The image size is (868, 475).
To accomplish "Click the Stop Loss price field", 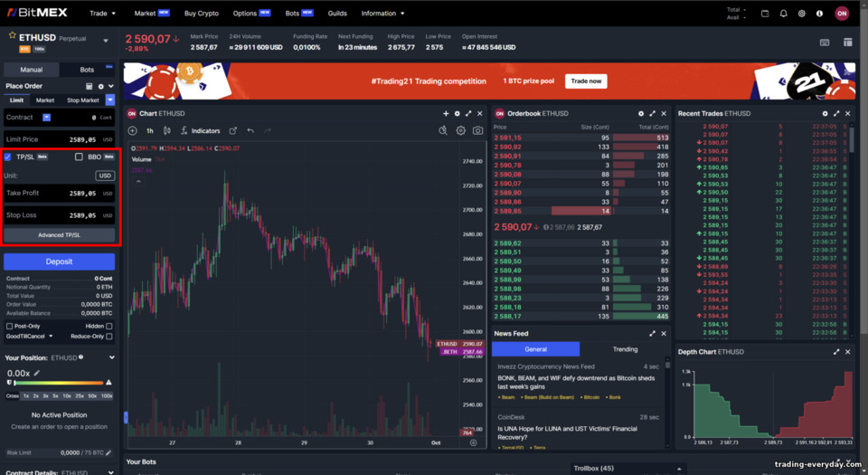I will 60,215.
